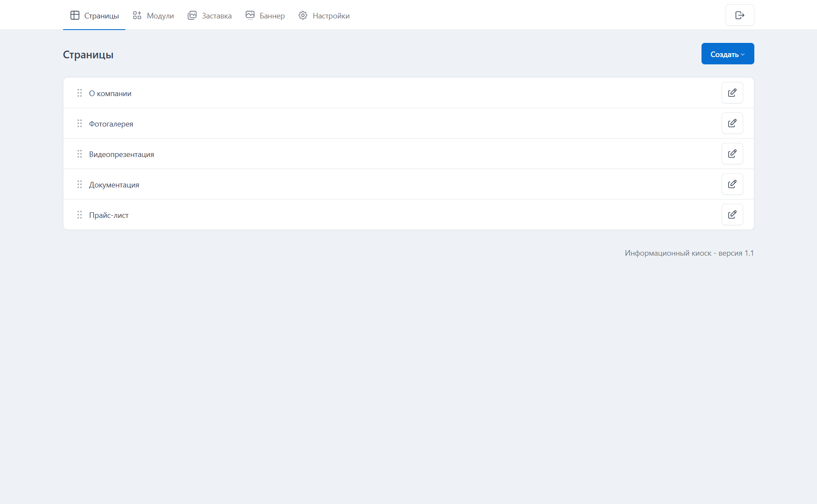Edit the О компании page

click(732, 93)
